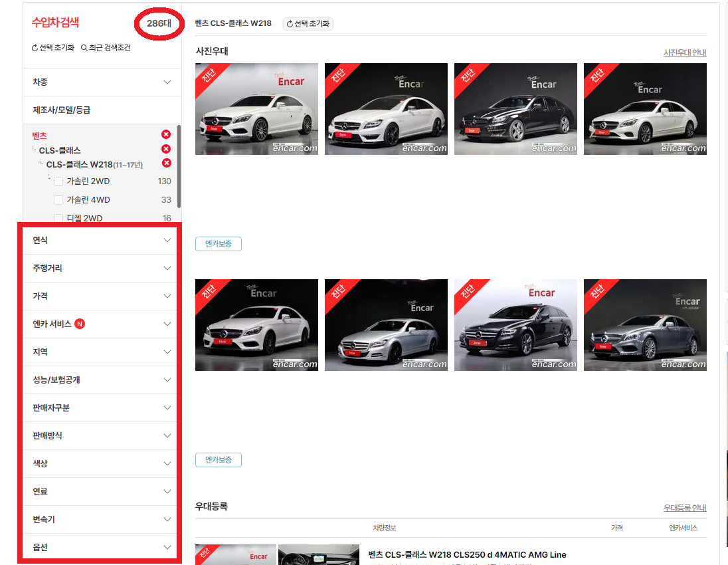Screen dimensions: 728x565
Task: Open silver CLS wagon photo in second row
Action: (387, 325)
